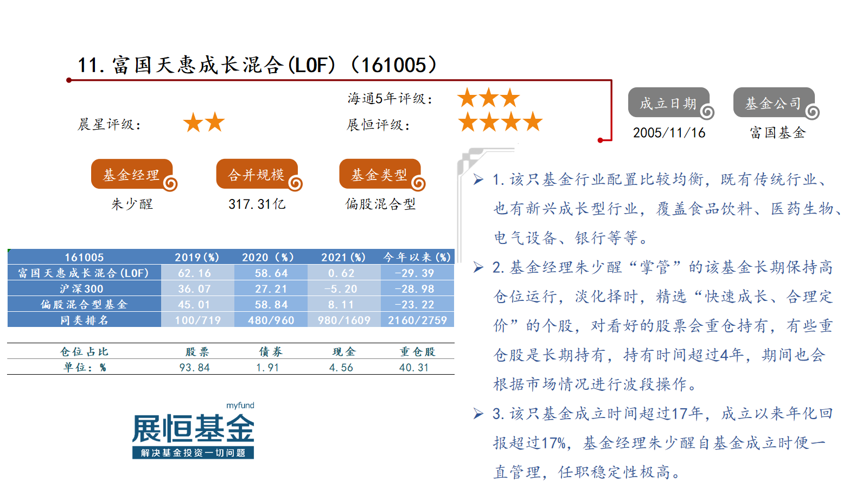This screenshot has width=868, height=488.
Task: Click the 海通5年评级 three-star rating
Action: 488,98
